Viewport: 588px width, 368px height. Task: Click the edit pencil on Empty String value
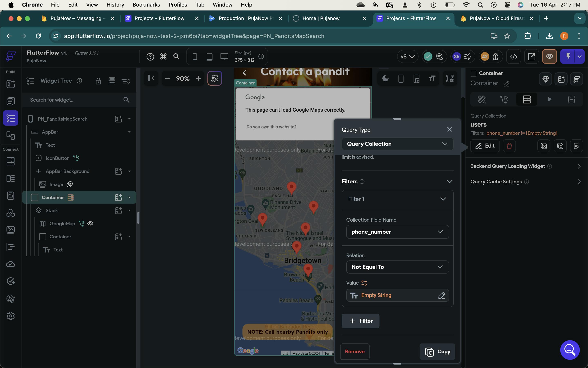[441, 295]
